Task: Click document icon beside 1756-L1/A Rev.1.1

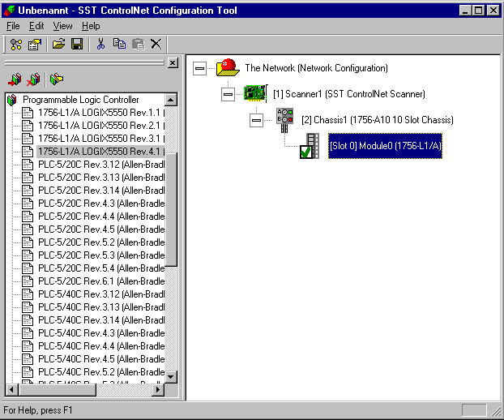Action: click(28, 113)
